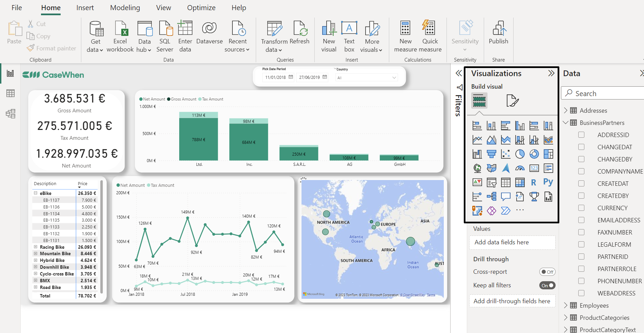Select the Table visual icon
644x333 pixels.
click(506, 182)
